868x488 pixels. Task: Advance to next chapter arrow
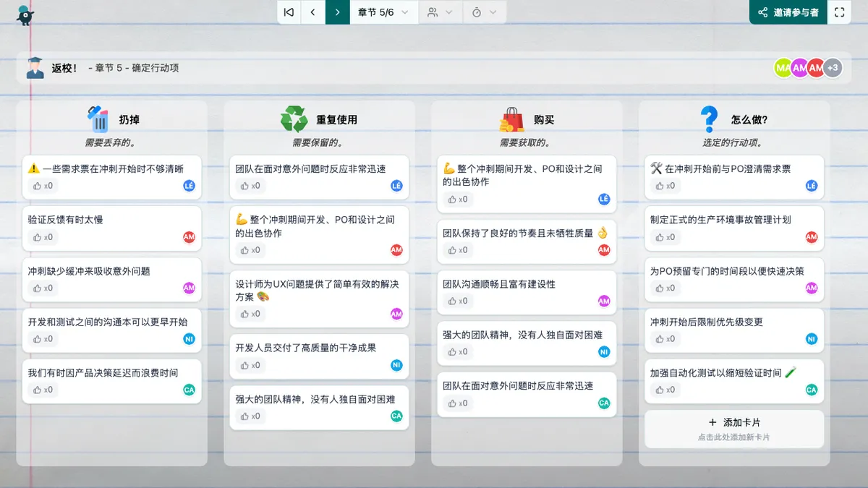coord(337,12)
